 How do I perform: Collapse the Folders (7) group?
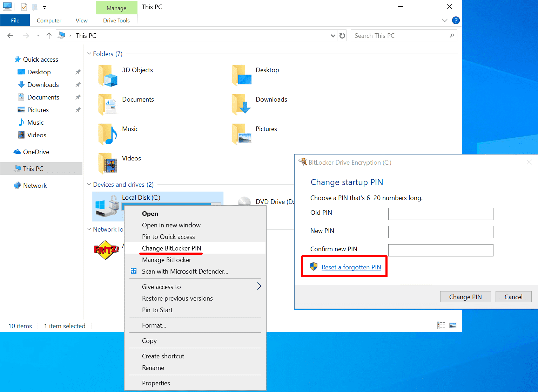89,54
